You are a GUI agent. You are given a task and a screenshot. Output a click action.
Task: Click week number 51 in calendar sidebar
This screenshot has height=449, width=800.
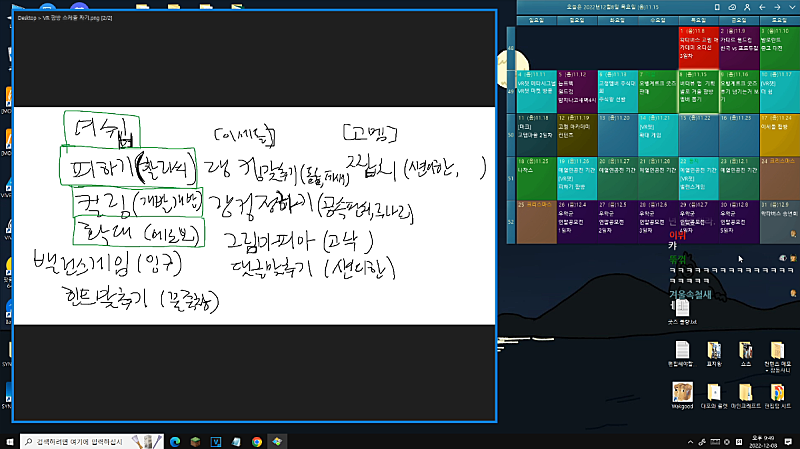(x=511, y=178)
